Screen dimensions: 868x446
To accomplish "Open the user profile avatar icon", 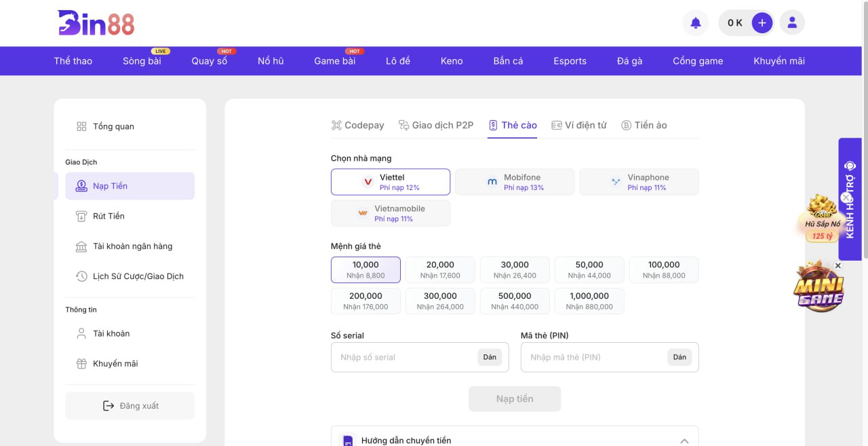I will point(791,23).
